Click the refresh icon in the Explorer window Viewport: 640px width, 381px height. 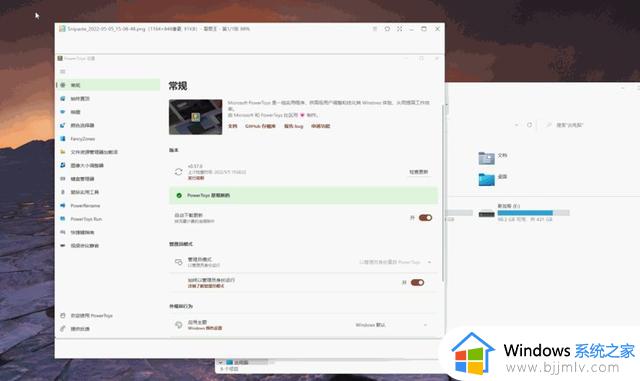click(x=529, y=125)
